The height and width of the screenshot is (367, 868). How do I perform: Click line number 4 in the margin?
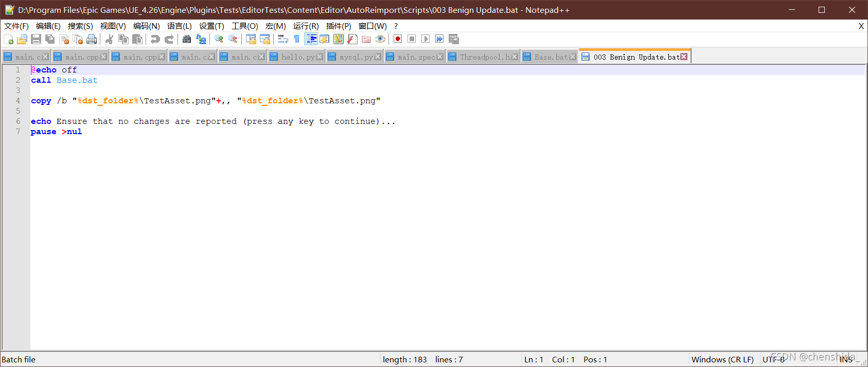[x=18, y=101]
